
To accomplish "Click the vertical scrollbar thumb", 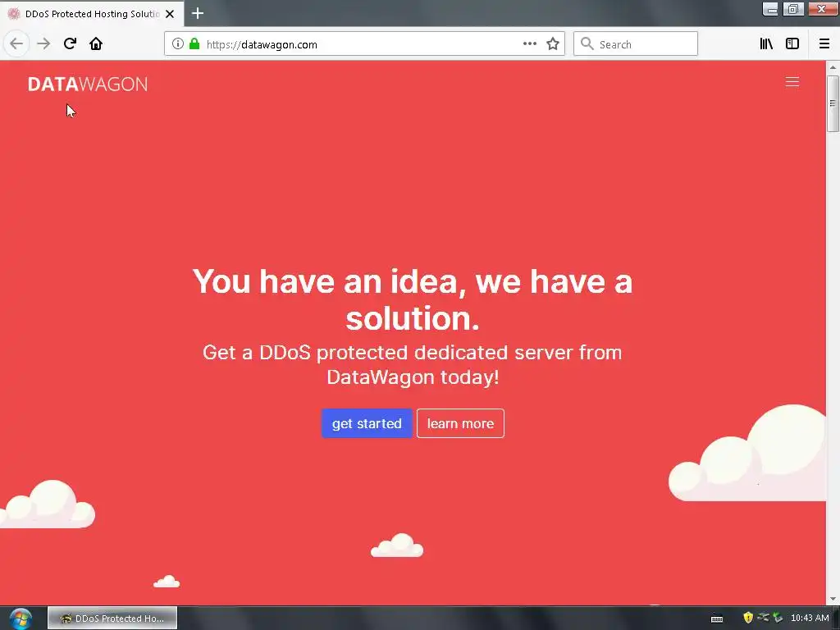I will coord(833,103).
